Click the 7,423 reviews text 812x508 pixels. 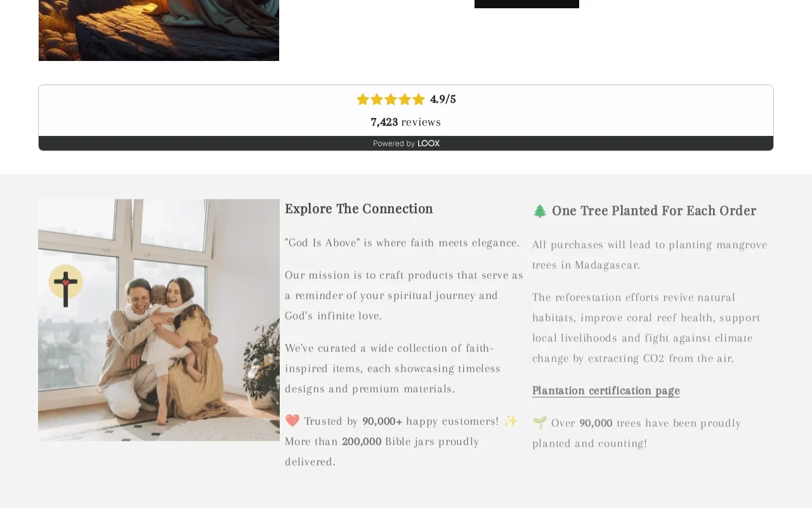tap(406, 122)
